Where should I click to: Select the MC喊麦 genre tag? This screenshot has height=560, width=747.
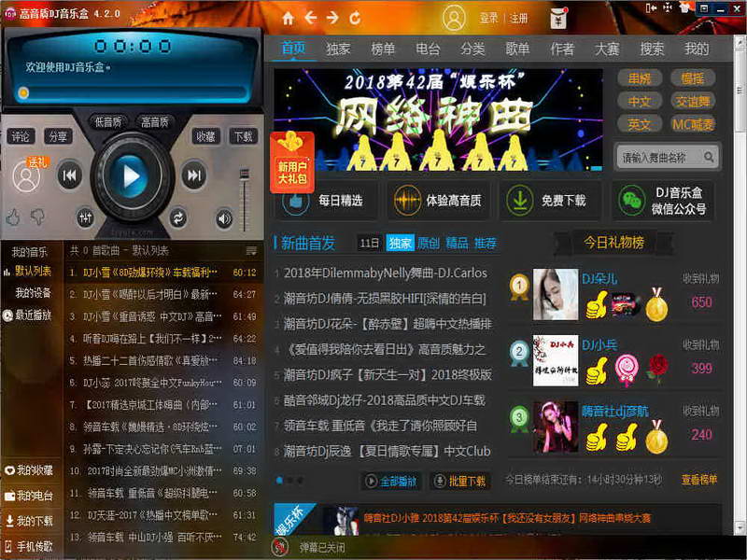pos(693,125)
